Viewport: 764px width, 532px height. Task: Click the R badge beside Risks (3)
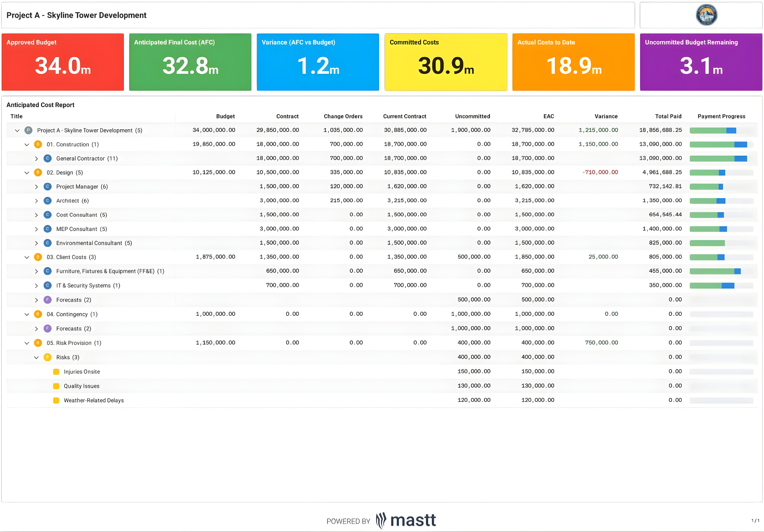(47, 357)
